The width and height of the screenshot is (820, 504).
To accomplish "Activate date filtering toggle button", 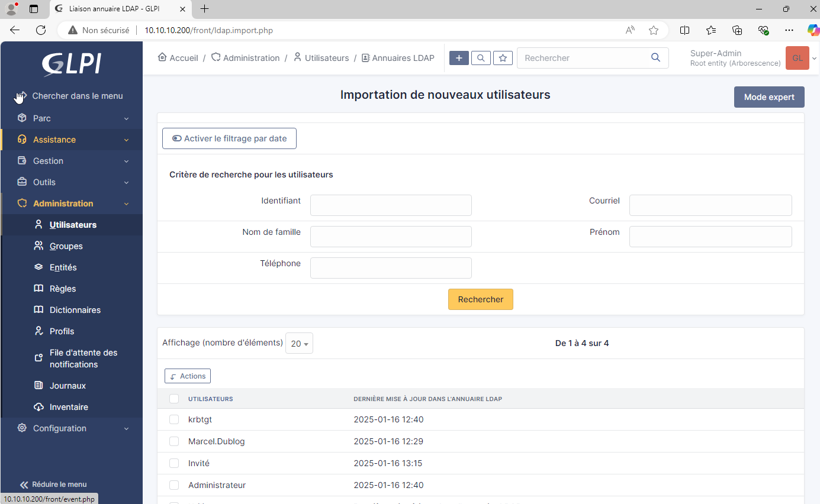I will [x=229, y=138].
